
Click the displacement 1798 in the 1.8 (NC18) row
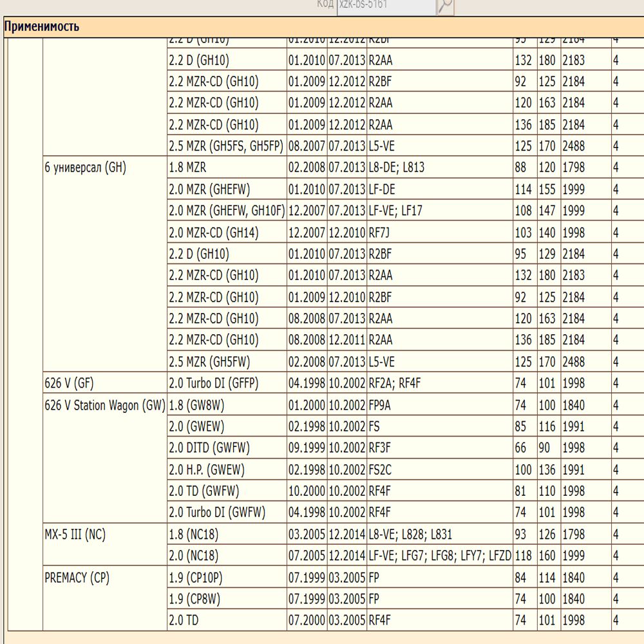(x=573, y=534)
